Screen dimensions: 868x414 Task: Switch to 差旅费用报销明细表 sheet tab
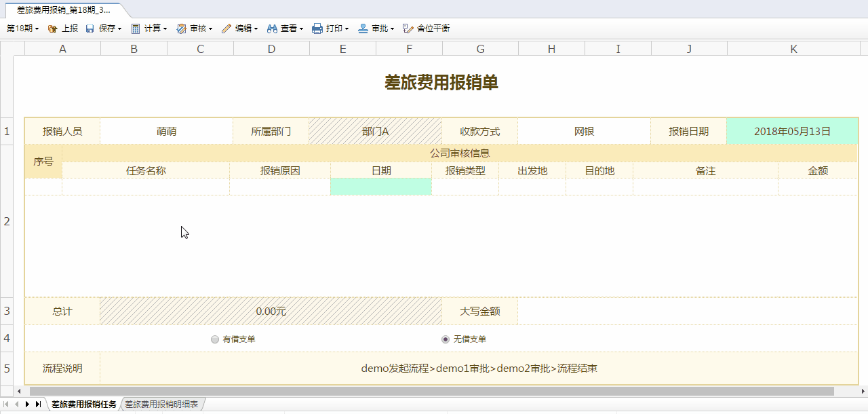pos(161,403)
